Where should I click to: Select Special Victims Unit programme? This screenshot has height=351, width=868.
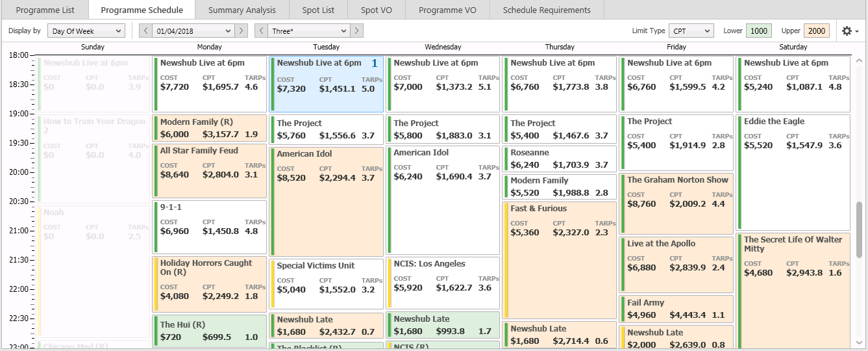[x=326, y=283]
